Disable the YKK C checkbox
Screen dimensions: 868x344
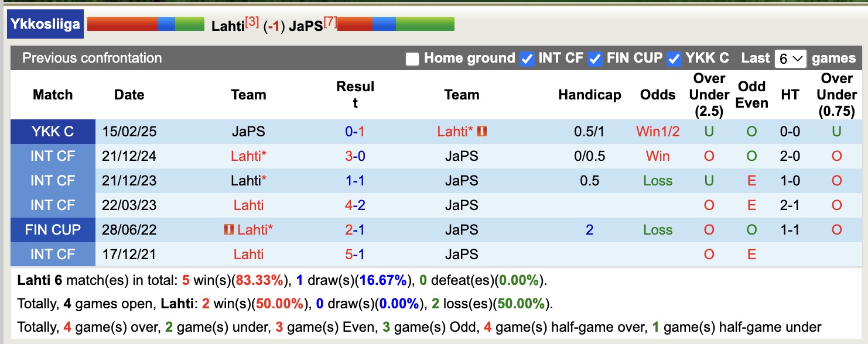click(674, 59)
